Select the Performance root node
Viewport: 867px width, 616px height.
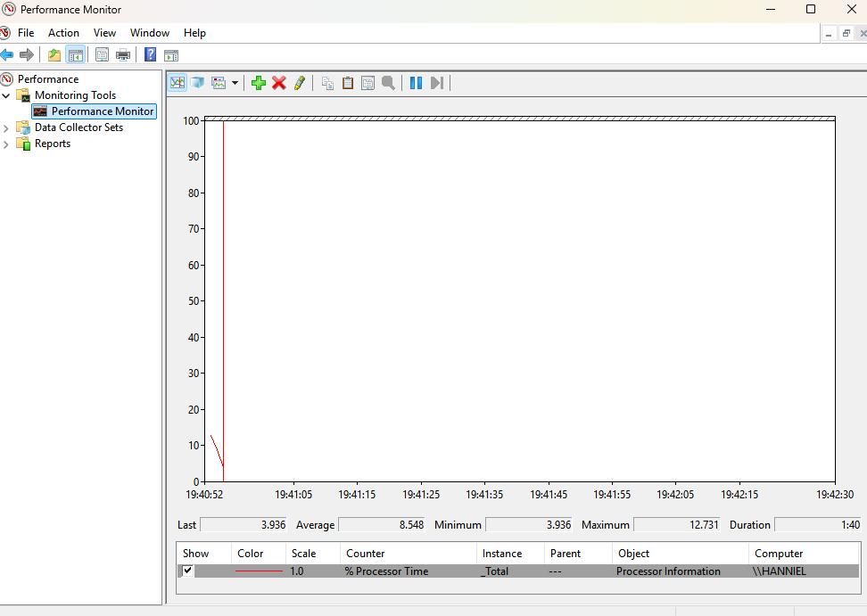[48, 79]
